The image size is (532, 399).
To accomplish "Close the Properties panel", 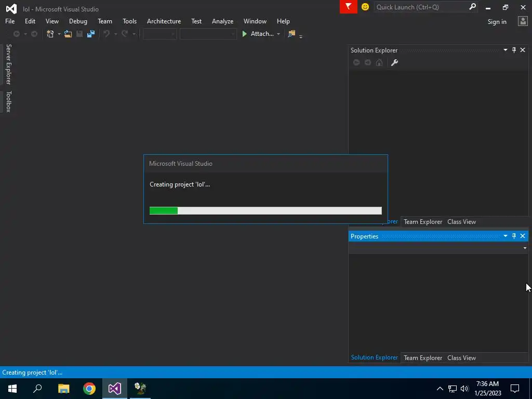I will pos(523,236).
